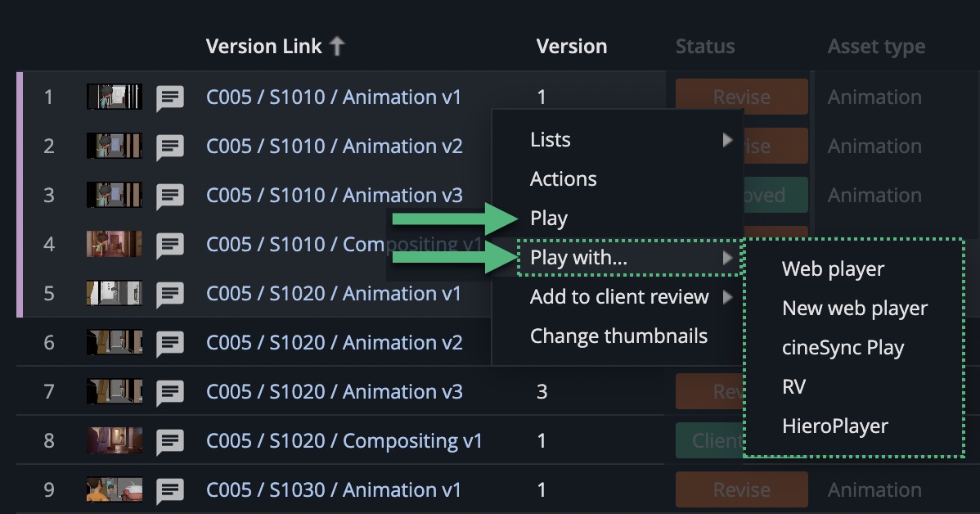Expand the Add to client review submenu
Viewport: 980px width, 514px height.
click(727, 297)
